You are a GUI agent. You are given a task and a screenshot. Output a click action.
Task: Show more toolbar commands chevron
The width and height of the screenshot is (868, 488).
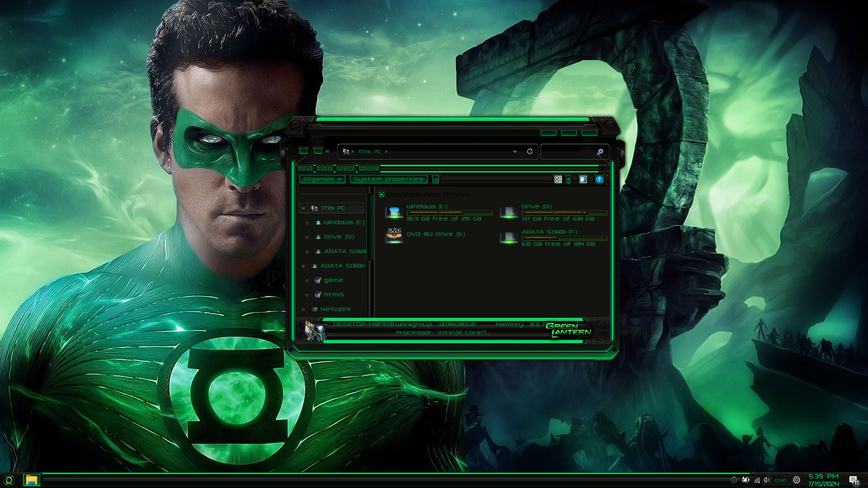click(436, 179)
